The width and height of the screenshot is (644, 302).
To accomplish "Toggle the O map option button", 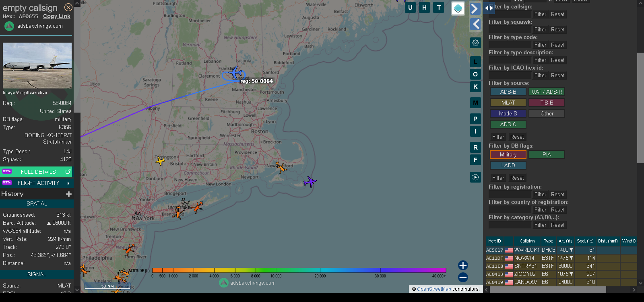I will pyautogui.click(x=475, y=74).
